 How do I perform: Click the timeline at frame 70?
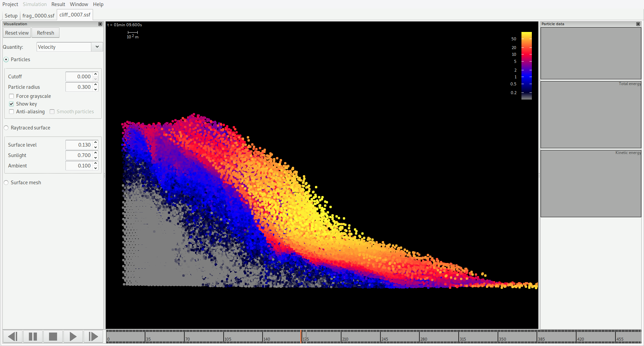click(184, 336)
